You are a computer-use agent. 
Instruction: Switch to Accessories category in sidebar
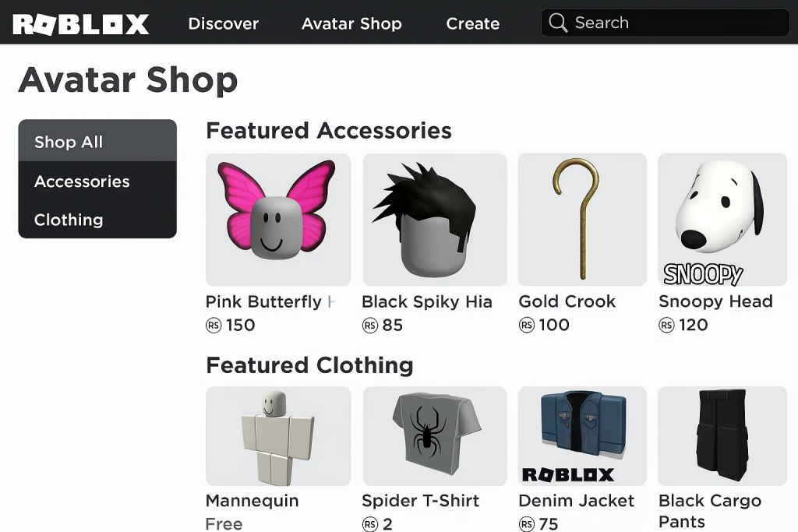[x=97, y=181]
